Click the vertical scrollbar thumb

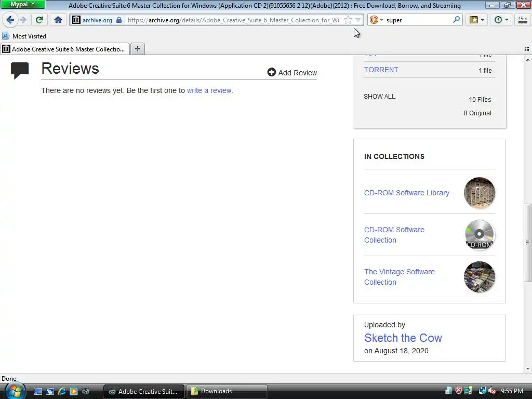527,243
